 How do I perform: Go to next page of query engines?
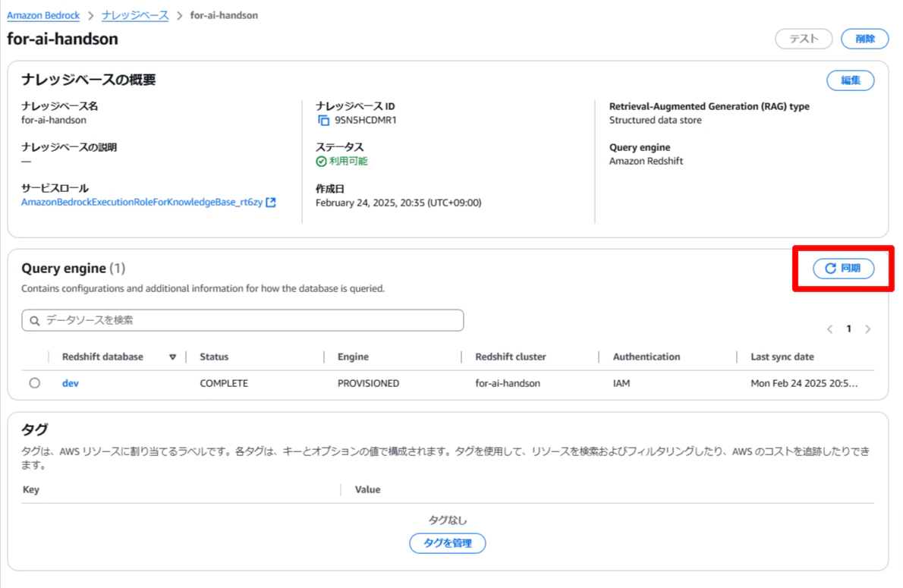click(x=868, y=329)
